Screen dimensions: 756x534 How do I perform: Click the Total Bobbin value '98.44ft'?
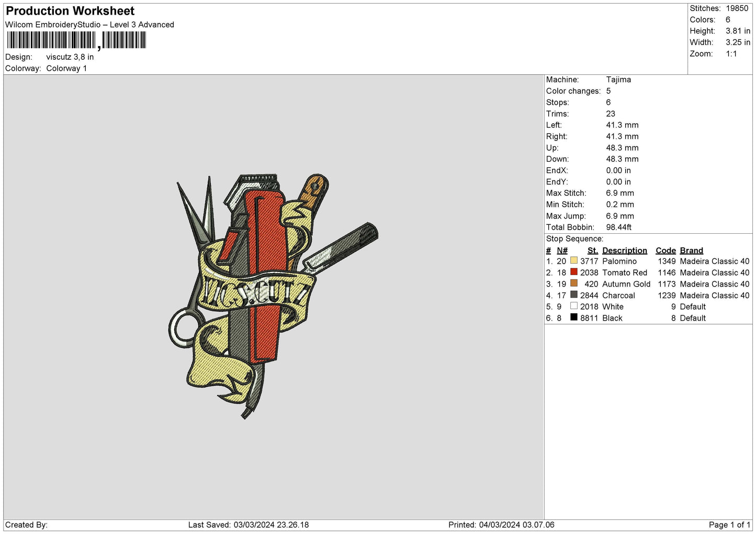click(619, 227)
